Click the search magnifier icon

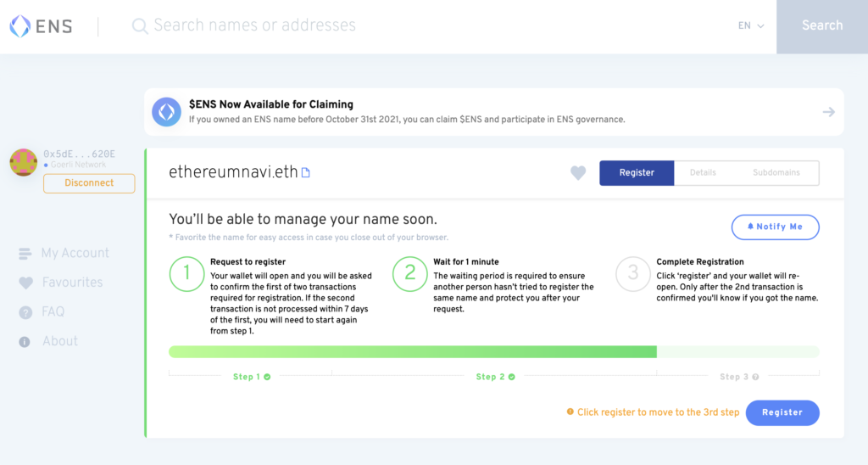[x=140, y=26]
